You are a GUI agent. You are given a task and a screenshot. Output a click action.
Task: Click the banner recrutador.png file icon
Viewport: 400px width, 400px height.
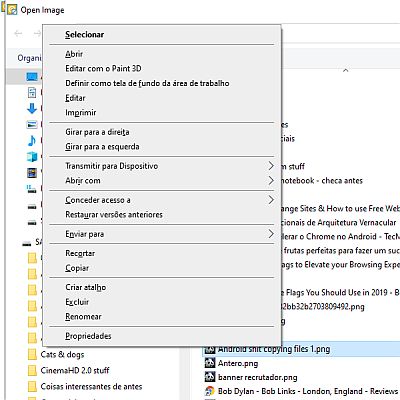tap(210, 377)
